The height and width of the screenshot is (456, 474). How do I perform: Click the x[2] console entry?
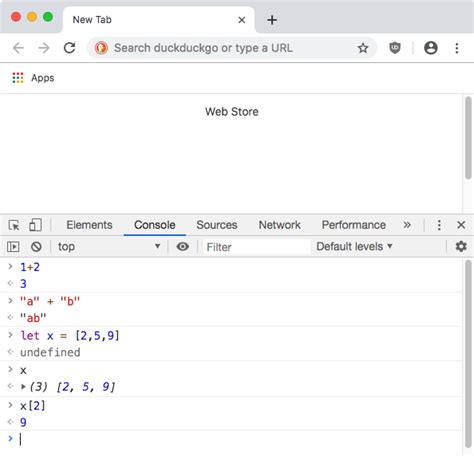pyautogui.click(x=33, y=406)
